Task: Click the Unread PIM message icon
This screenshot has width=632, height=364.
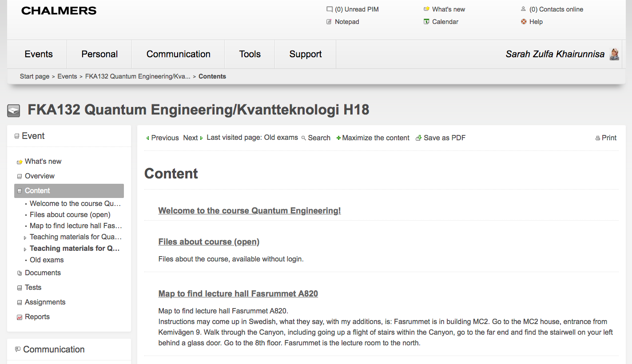Action: pos(329,9)
